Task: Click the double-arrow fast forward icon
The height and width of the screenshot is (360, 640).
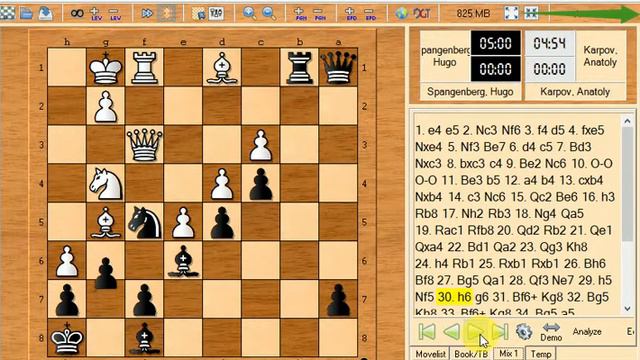Action: [147, 13]
